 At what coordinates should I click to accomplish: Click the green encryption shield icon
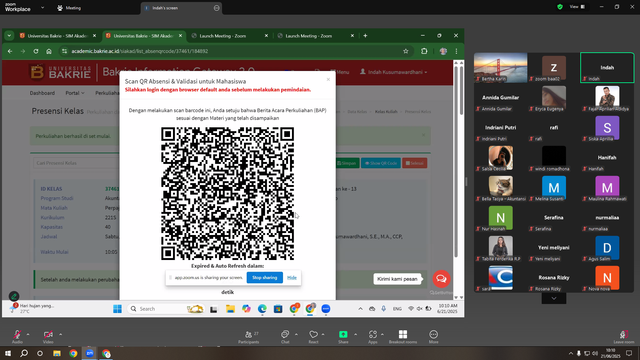click(x=560, y=7)
